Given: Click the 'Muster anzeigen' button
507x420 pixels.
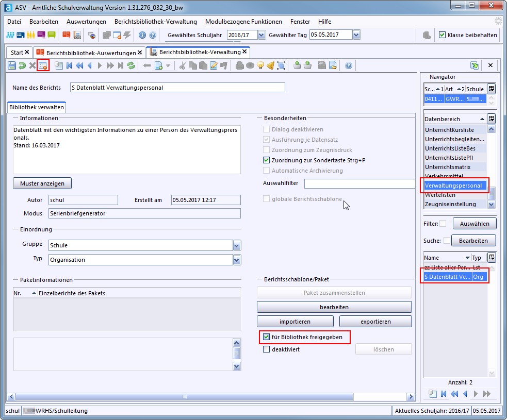Looking at the screenshot, I should (42, 183).
